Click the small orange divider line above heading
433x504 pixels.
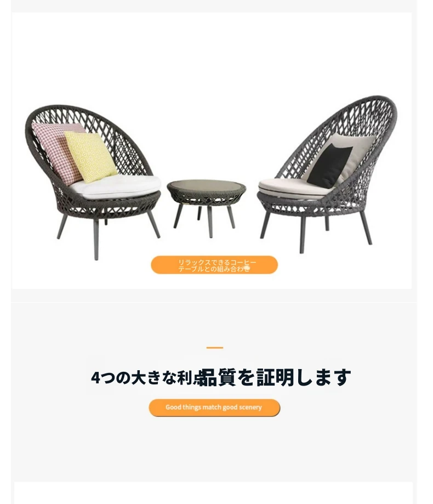pyautogui.click(x=214, y=348)
